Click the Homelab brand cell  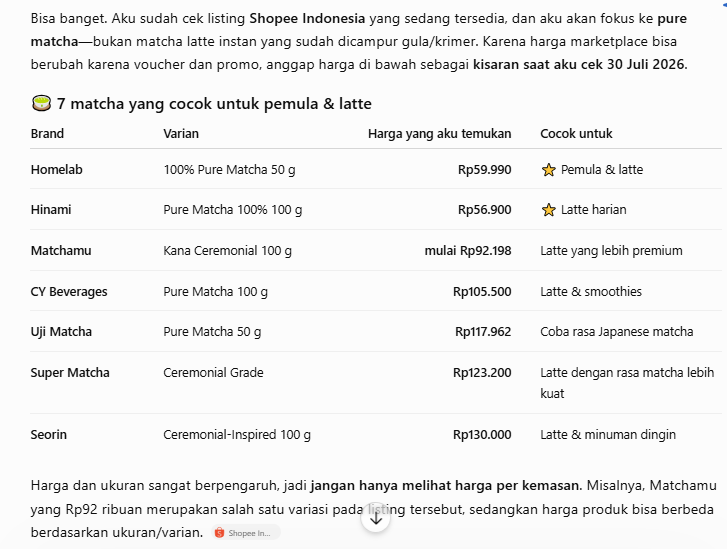[57, 170]
